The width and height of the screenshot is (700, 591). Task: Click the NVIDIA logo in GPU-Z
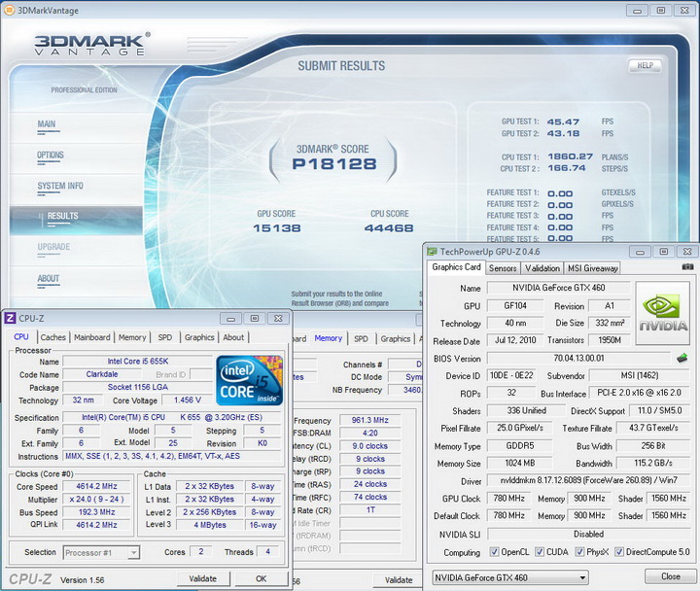coord(663,313)
